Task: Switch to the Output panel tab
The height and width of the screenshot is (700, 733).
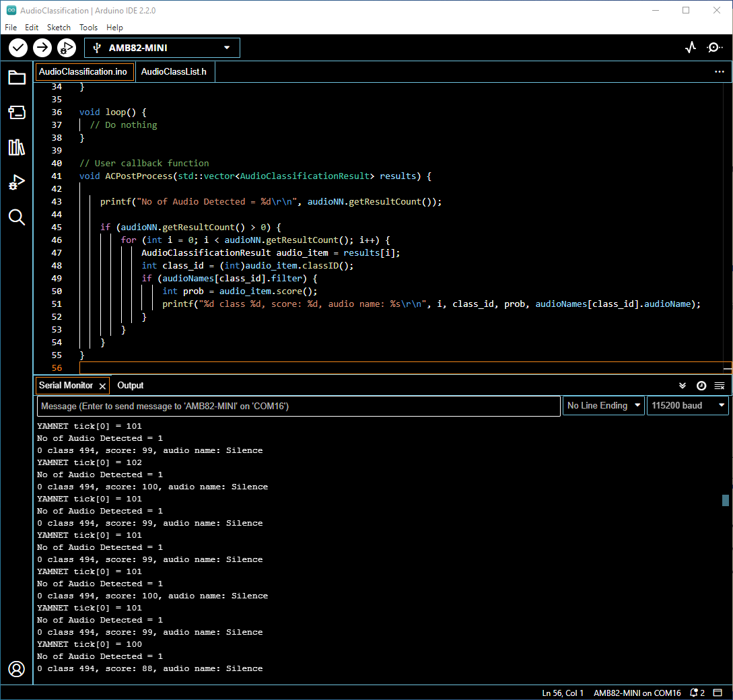Action: [x=131, y=386]
